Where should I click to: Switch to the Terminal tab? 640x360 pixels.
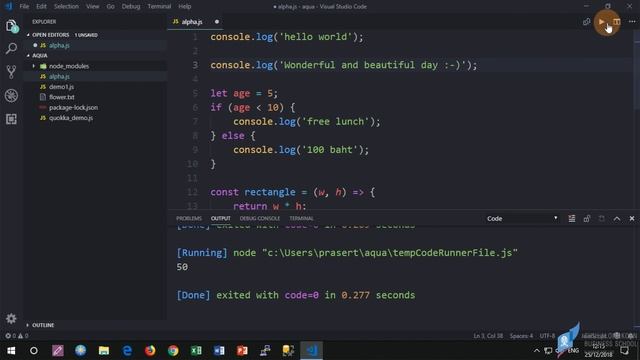click(301, 218)
